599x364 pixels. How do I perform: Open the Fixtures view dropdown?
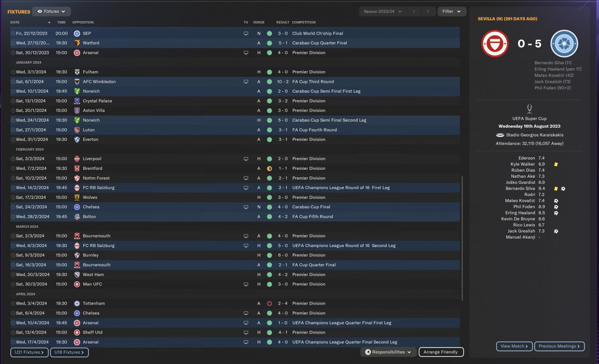tap(52, 11)
